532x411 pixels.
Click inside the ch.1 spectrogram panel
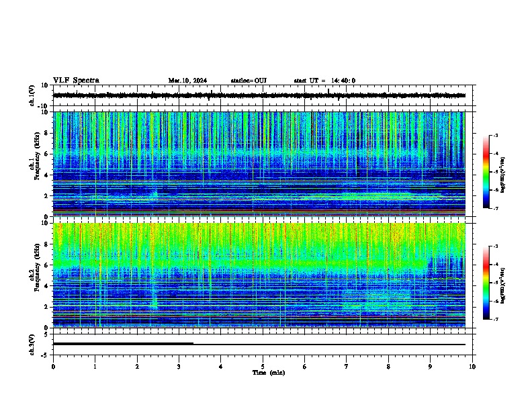259,164
